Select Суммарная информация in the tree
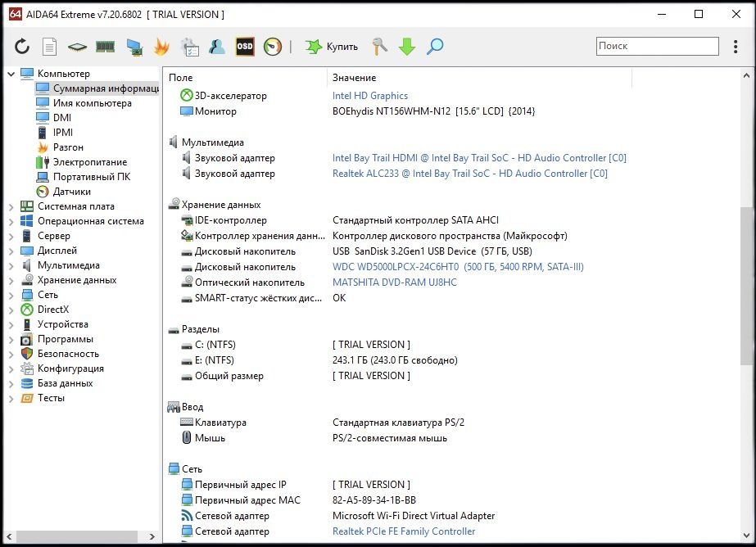756x547 pixels. [97, 88]
